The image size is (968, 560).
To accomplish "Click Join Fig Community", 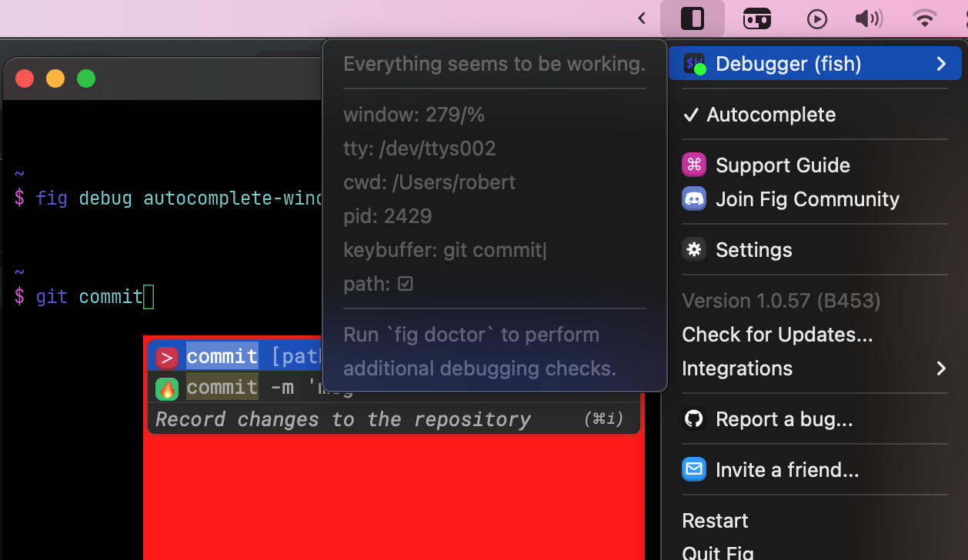I will tap(807, 198).
